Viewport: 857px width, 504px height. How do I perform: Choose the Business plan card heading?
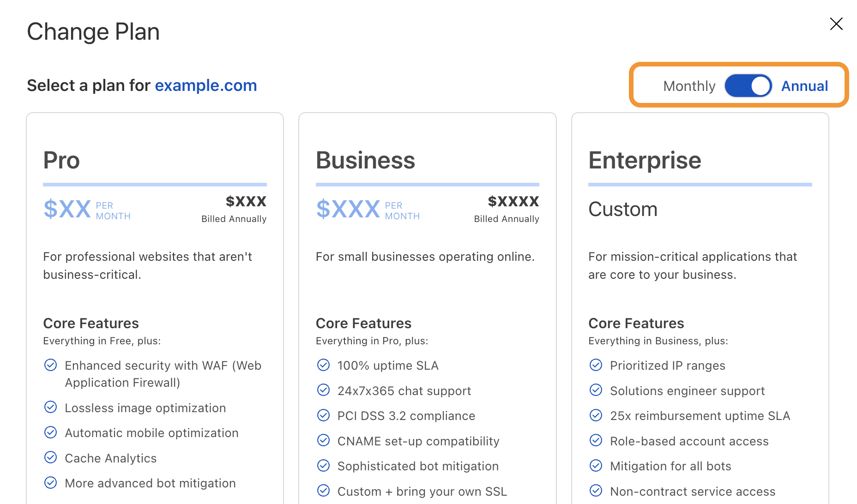365,161
